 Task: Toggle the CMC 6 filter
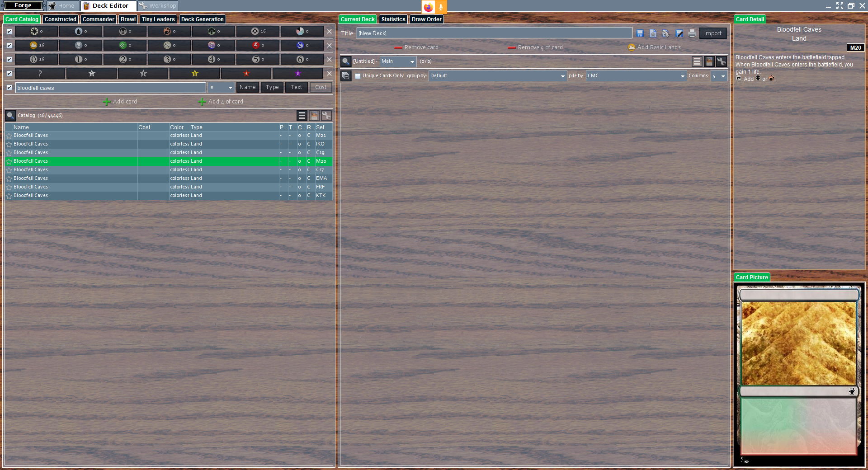pyautogui.click(x=302, y=59)
